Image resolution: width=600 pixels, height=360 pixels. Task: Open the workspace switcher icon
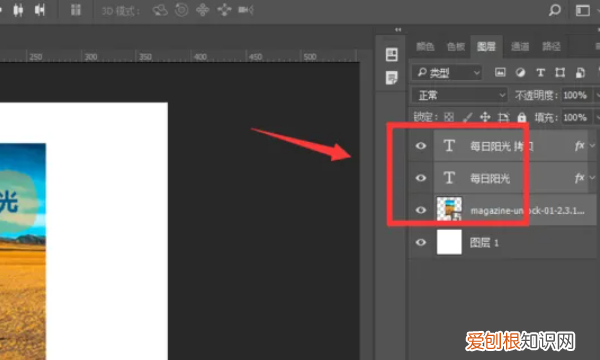582,10
